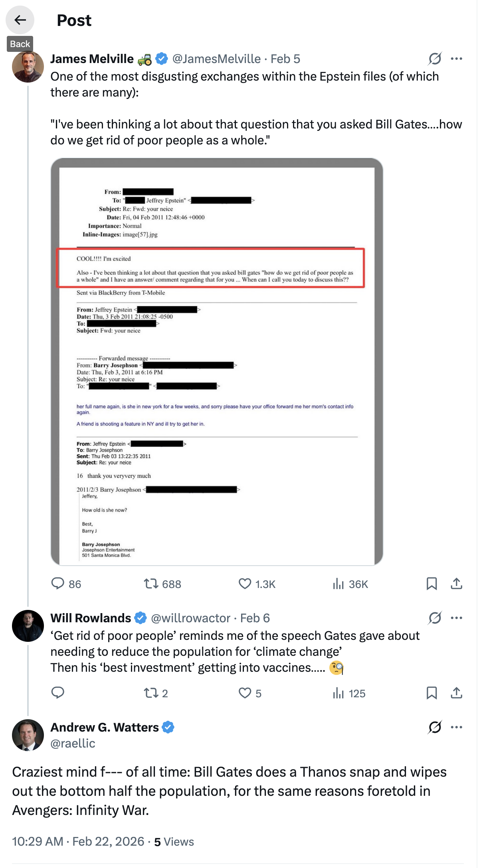483x868 pixels.
Task: Share Will Rowlands' reply
Action: (456, 693)
